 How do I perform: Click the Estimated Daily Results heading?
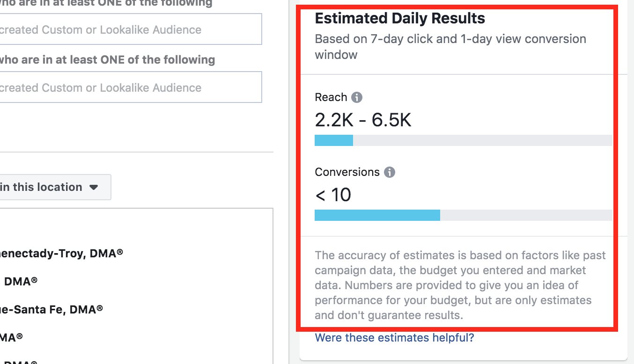[x=400, y=19]
